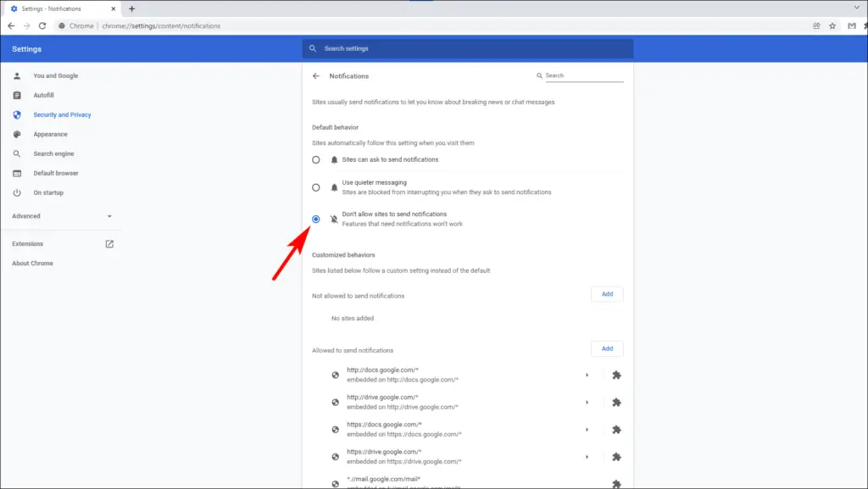Bookmark this page with star icon

tap(832, 25)
